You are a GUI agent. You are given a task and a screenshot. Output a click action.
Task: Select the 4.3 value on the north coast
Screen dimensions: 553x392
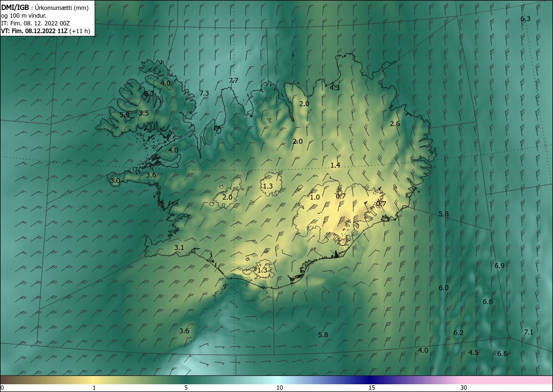335,87
